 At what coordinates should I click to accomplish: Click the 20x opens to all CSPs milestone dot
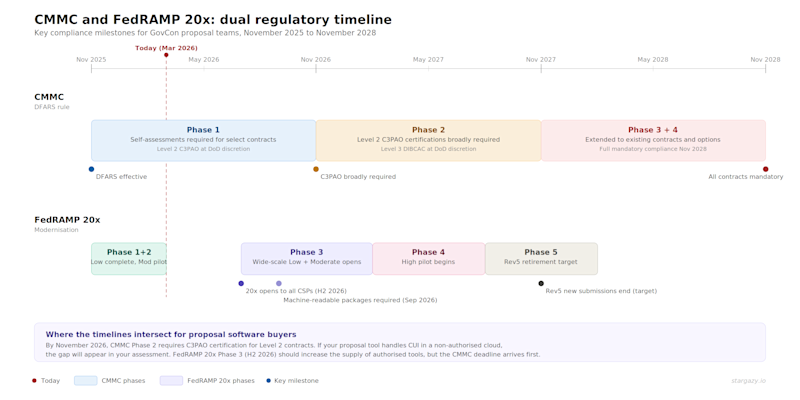tap(241, 283)
